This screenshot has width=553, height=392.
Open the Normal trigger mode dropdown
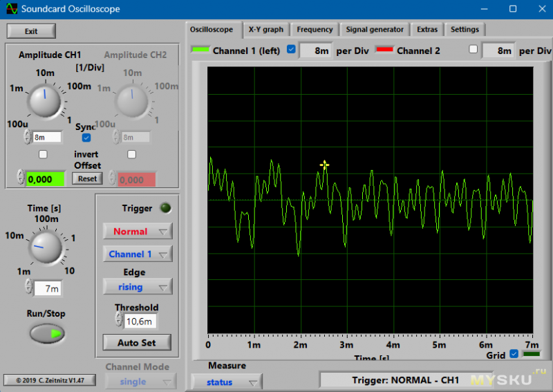[x=138, y=232]
